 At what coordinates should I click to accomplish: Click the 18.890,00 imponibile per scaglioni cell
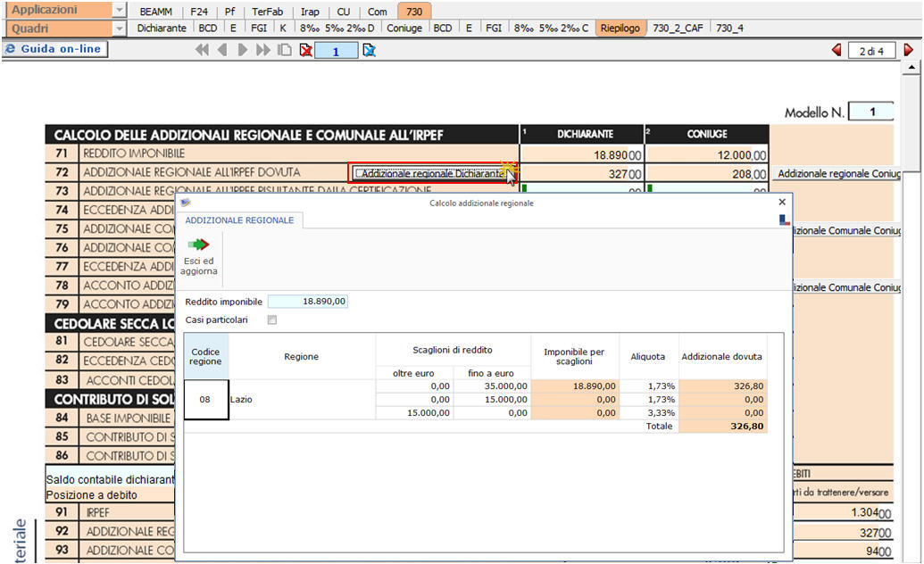575,386
